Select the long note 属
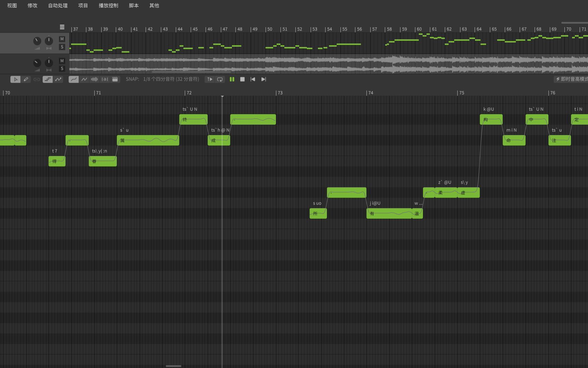588x368 pixels. pyautogui.click(x=148, y=140)
